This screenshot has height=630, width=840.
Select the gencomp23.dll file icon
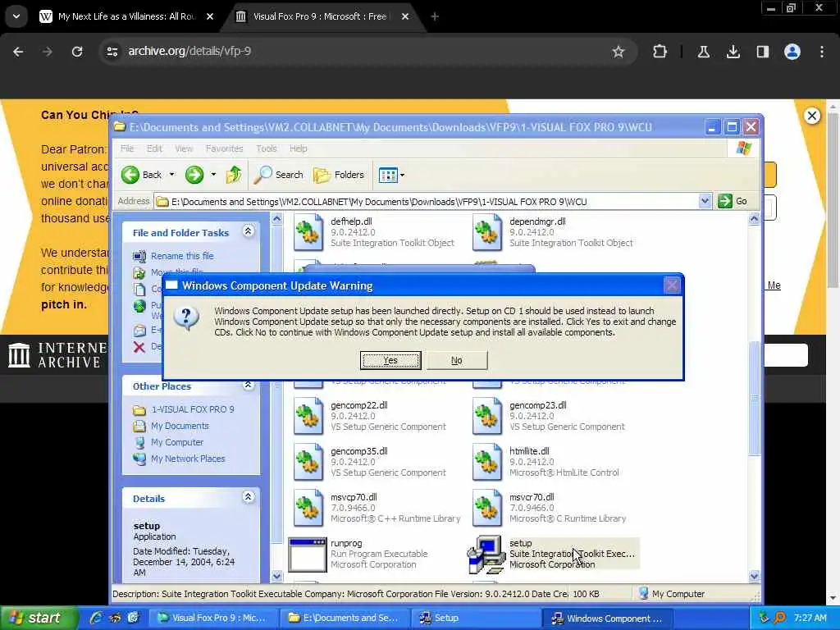(487, 416)
